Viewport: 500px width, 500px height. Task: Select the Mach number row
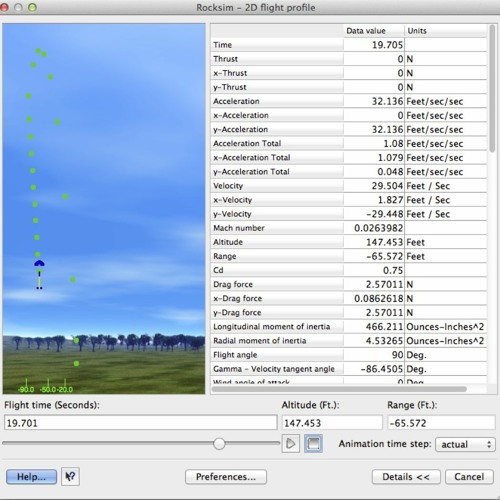point(349,228)
